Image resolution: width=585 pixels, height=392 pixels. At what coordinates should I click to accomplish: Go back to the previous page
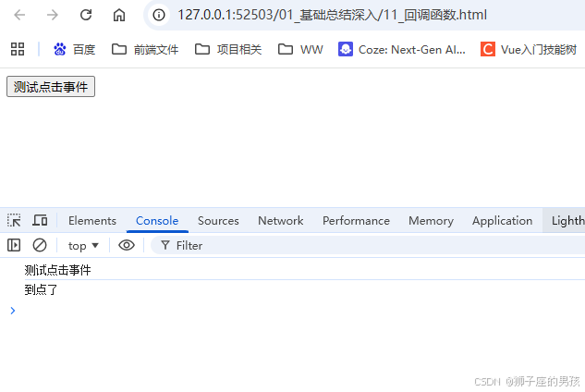(x=19, y=15)
